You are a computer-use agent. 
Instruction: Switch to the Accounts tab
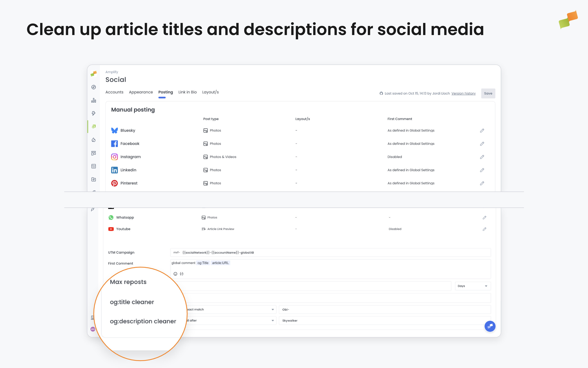pos(114,92)
